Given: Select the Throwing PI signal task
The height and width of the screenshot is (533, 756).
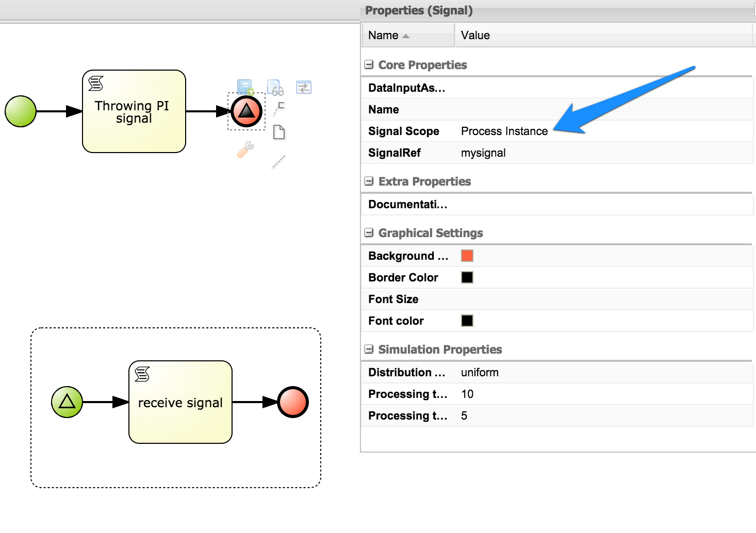Looking at the screenshot, I should click(x=134, y=111).
